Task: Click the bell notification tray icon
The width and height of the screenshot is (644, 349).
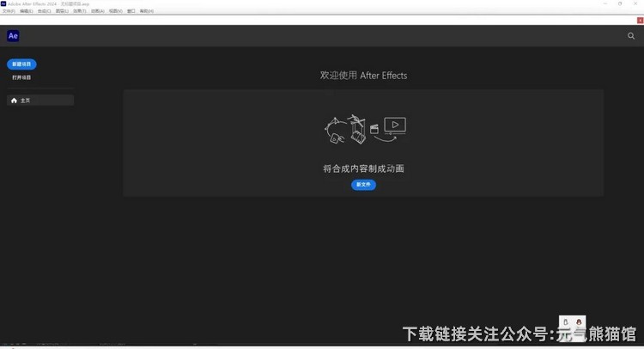Action: point(566,321)
